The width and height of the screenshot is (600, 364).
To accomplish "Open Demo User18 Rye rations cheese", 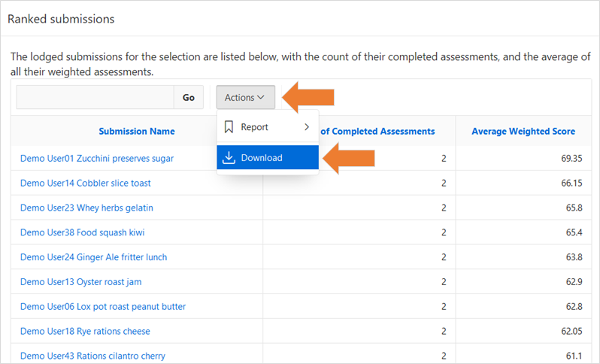I will pos(85,332).
